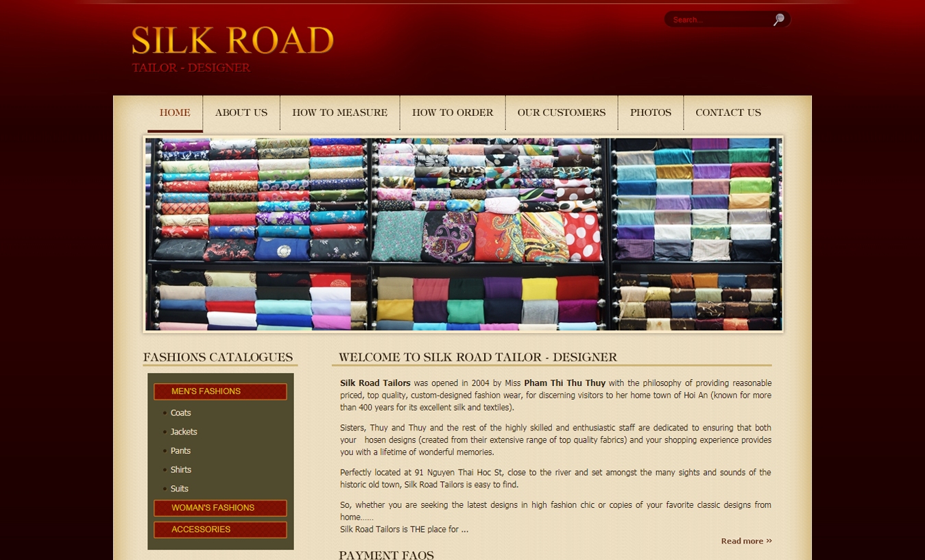View the Shirts catalogue
Image resolution: width=925 pixels, height=560 pixels.
click(181, 470)
